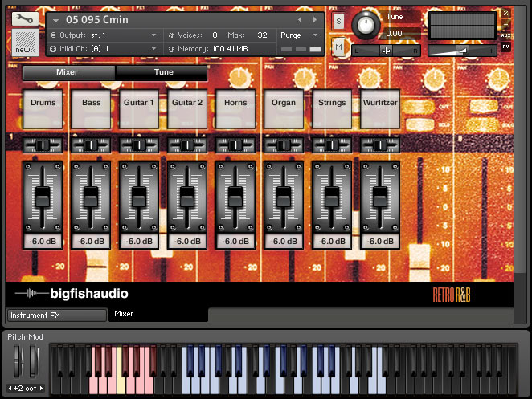This screenshot has width=532, height=399.
Task: Open the Midi Ch dropdown
Action: pyautogui.click(x=153, y=49)
